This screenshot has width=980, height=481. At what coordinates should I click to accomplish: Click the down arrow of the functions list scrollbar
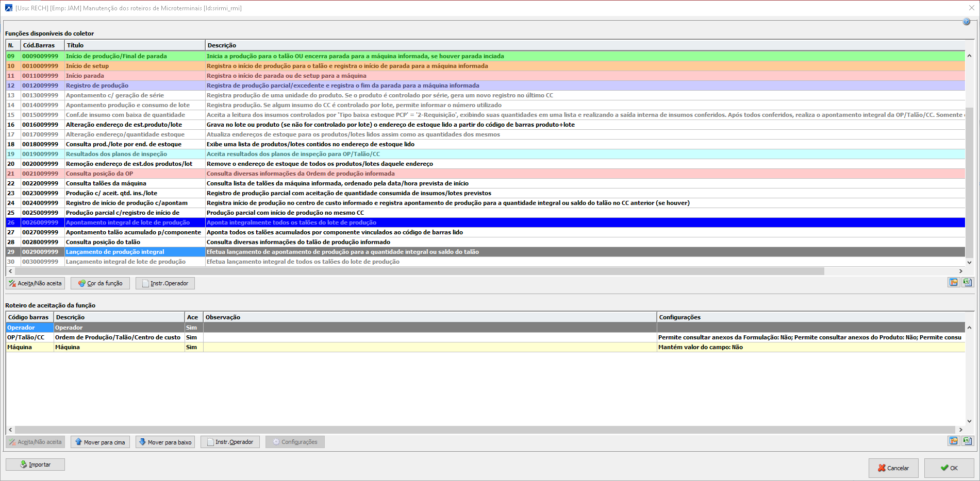coord(969,262)
